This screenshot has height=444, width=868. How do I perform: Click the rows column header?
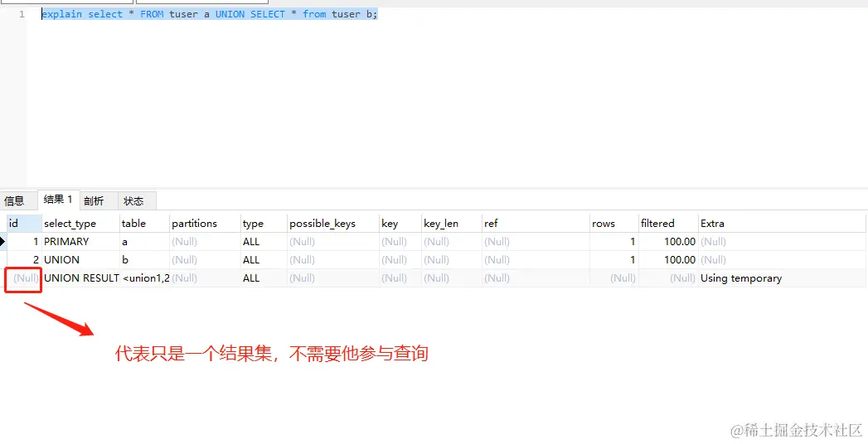(614, 224)
